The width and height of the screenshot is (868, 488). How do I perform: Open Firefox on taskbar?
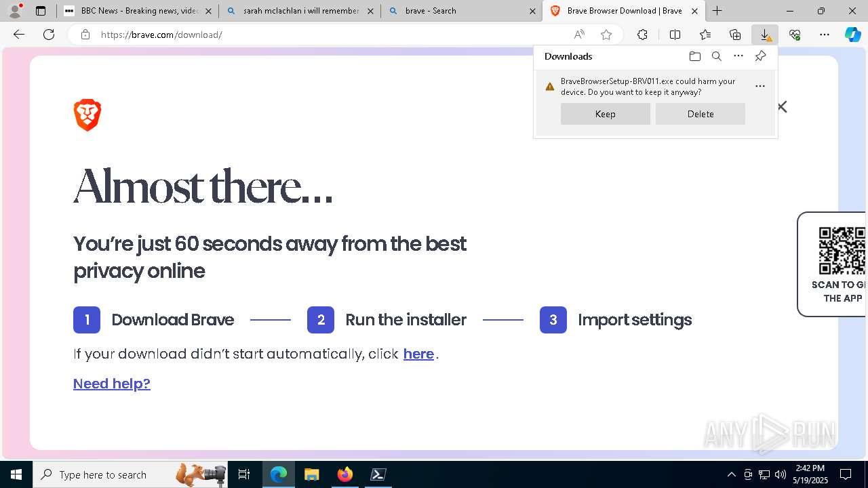[x=345, y=474]
